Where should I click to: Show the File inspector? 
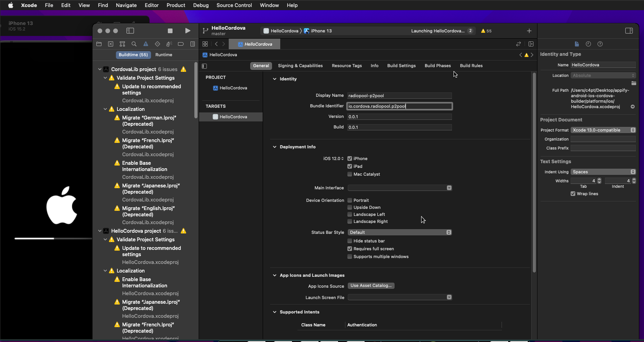(x=577, y=44)
